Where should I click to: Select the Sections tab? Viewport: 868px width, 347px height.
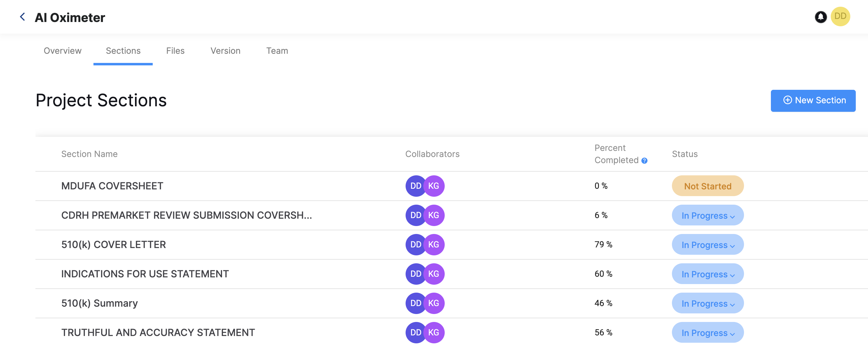(123, 51)
